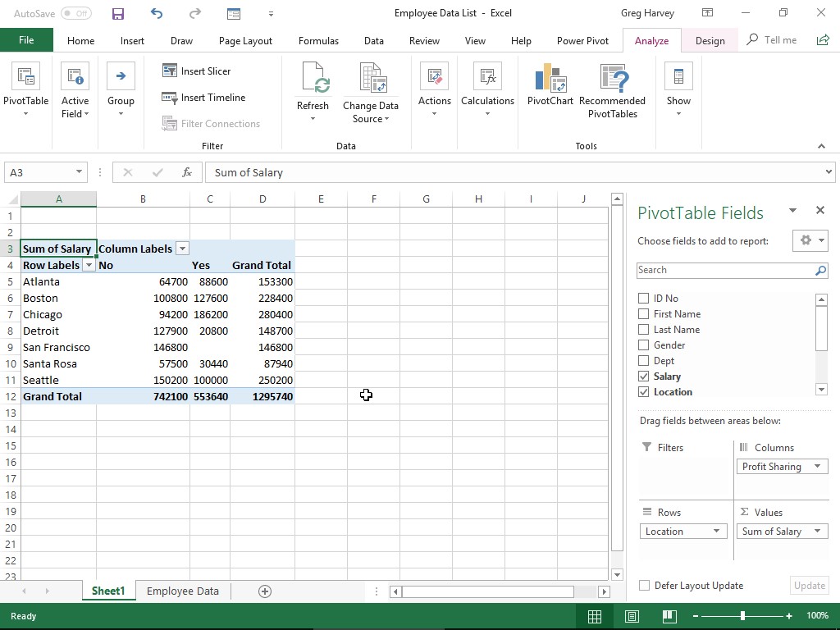Adjust the zoom level slider
The image size is (840, 630).
pos(742,616)
